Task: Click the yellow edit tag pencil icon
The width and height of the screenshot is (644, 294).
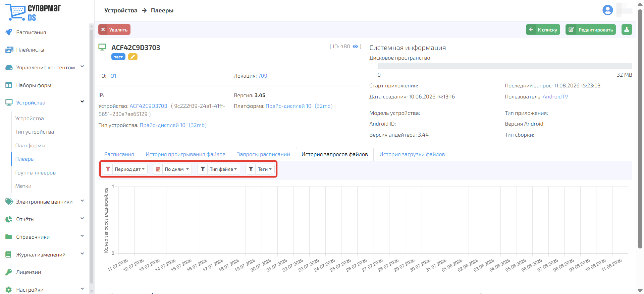Action: click(x=133, y=57)
